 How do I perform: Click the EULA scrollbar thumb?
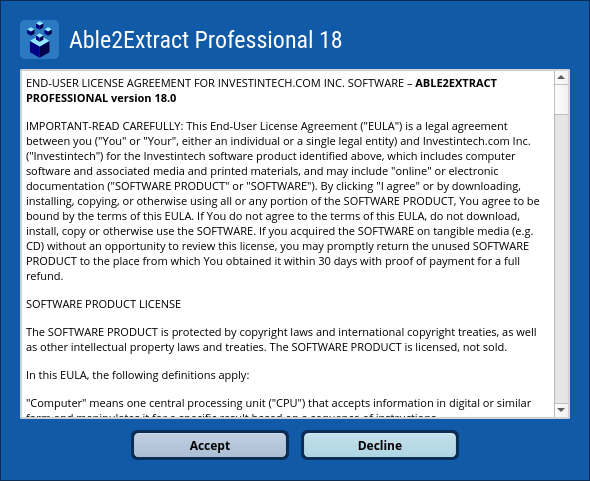click(561, 99)
